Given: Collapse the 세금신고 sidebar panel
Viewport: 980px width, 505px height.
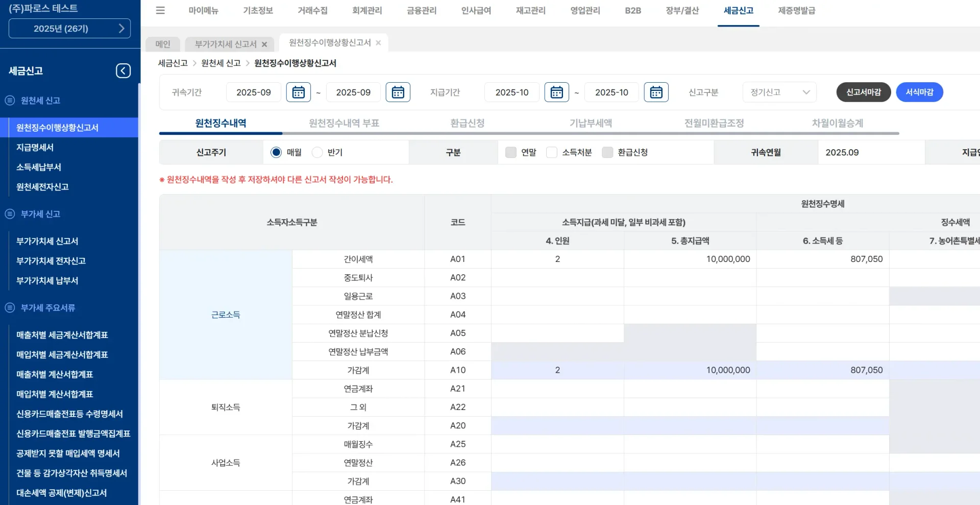Looking at the screenshot, I should (122, 71).
